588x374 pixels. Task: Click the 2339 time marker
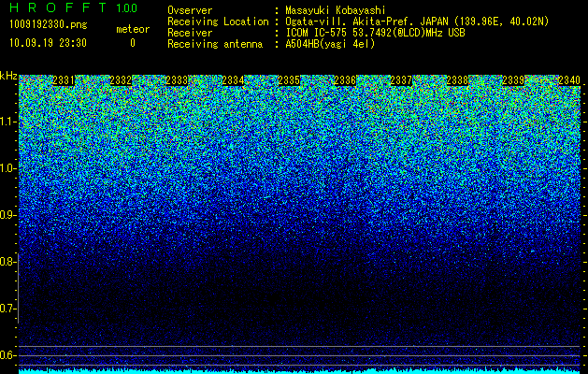pyautogui.click(x=513, y=80)
